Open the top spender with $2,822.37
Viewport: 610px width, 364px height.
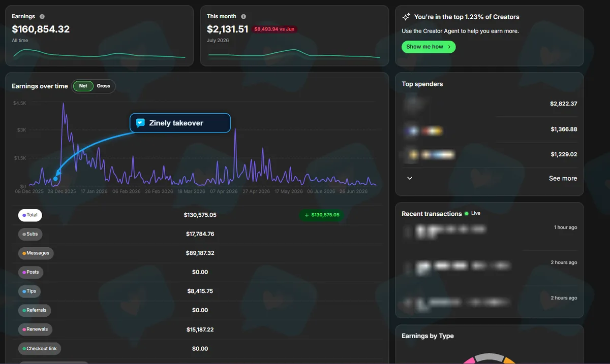click(x=490, y=104)
